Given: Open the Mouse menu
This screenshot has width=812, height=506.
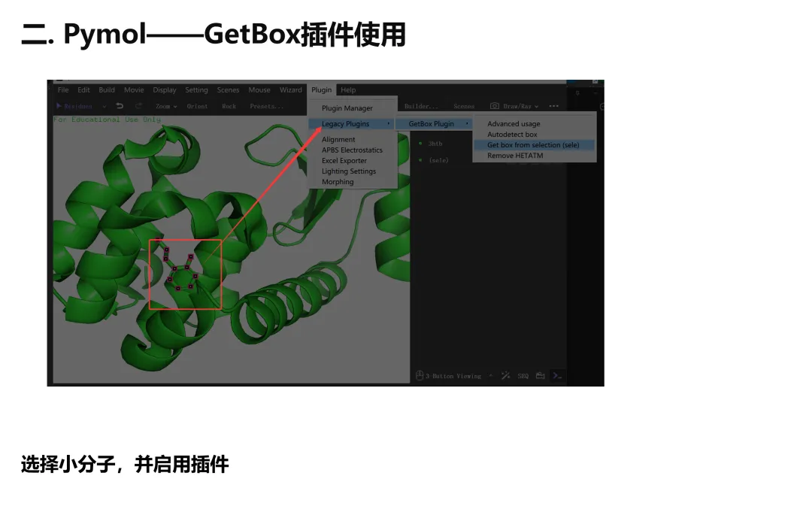Looking at the screenshot, I should [x=259, y=90].
